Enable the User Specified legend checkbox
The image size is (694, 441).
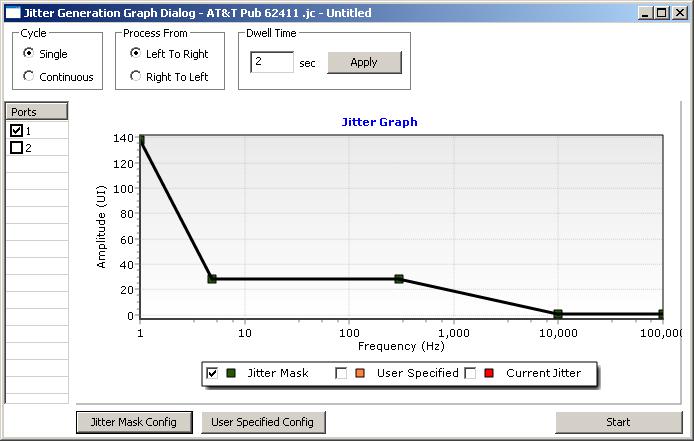click(x=341, y=373)
